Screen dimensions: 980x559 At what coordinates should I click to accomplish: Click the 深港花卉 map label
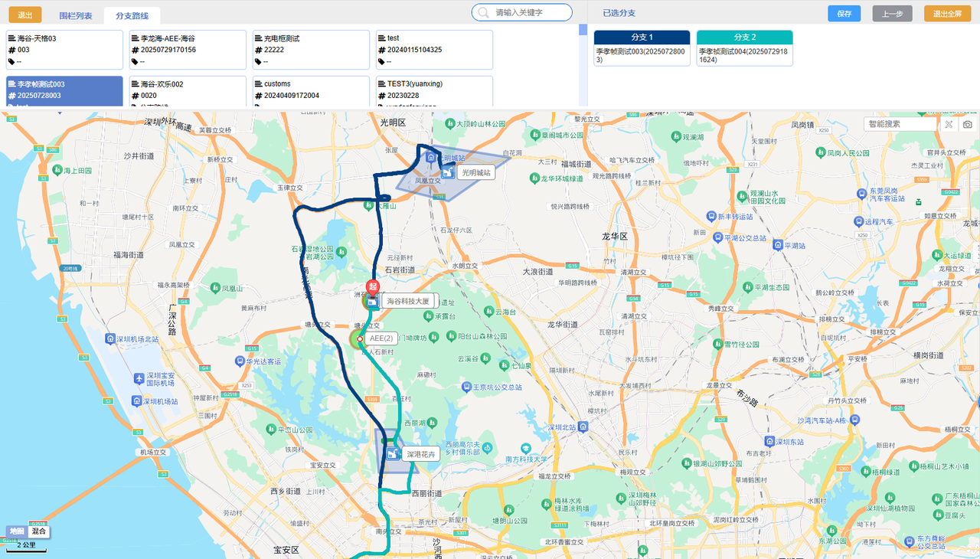pos(421,454)
